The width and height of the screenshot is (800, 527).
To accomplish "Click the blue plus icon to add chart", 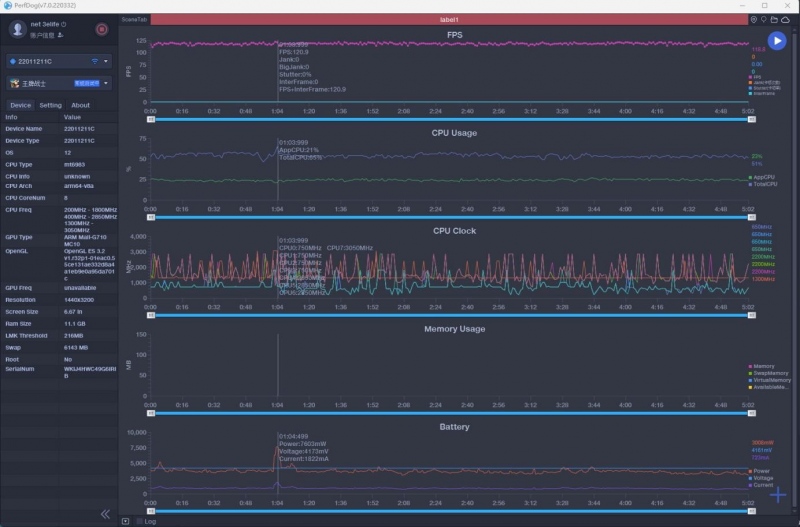I will pos(778,494).
